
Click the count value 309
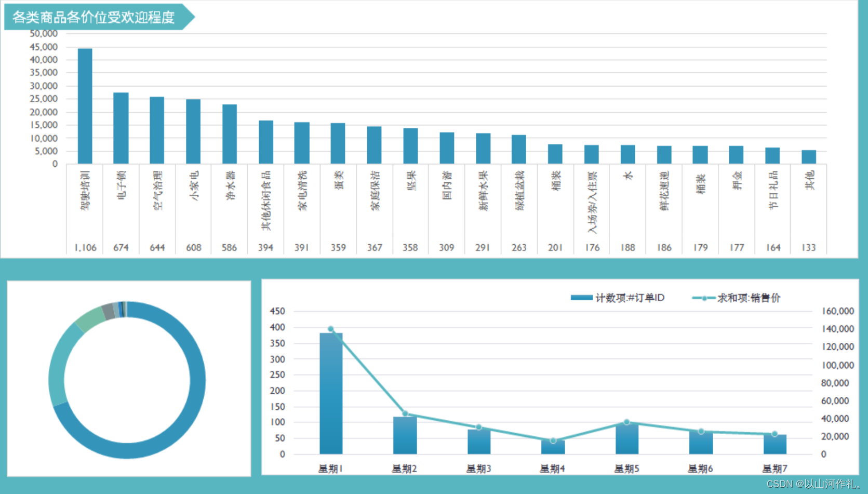447,248
